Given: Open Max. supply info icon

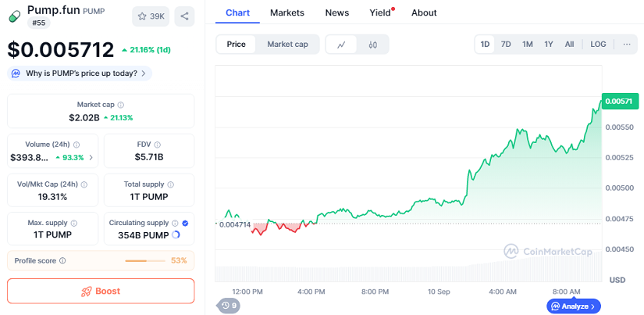Looking at the screenshot, I should (x=74, y=224).
